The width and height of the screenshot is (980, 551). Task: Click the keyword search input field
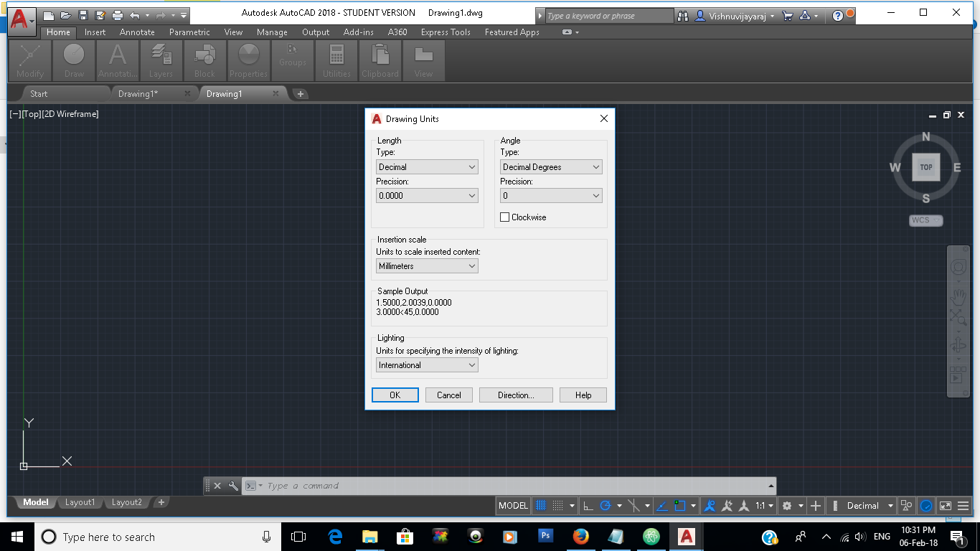[609, 16]
